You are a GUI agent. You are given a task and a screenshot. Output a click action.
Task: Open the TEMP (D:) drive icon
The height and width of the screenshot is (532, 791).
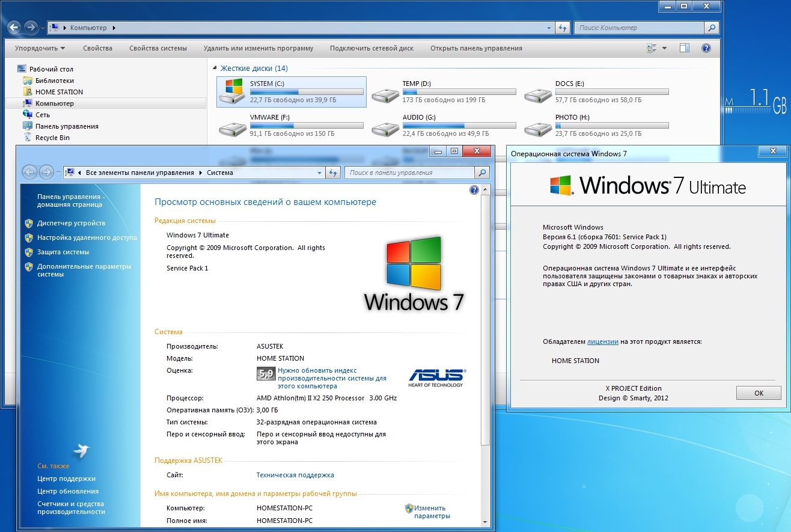(x=385, y=96)
